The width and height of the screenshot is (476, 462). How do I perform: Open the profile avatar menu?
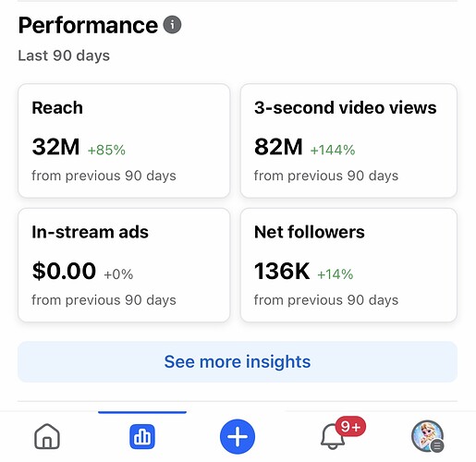coord(427,436)
